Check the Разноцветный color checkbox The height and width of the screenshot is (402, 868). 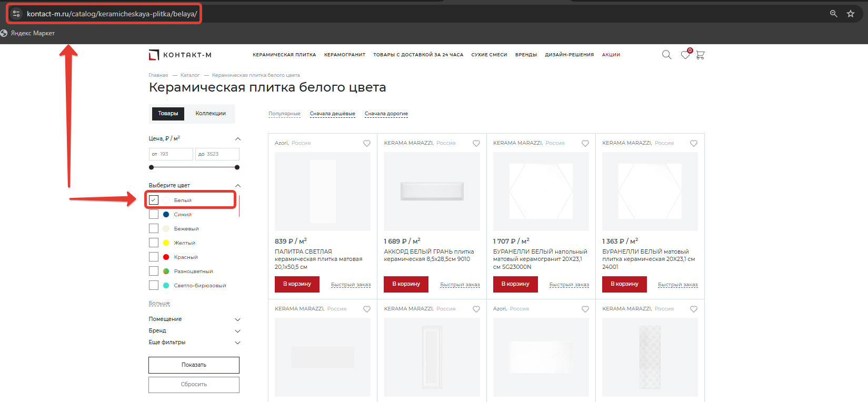point(154,271)
